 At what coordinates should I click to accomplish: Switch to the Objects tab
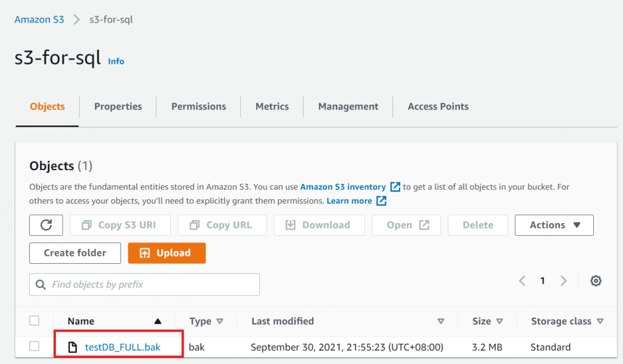click(x=47, y=106)
